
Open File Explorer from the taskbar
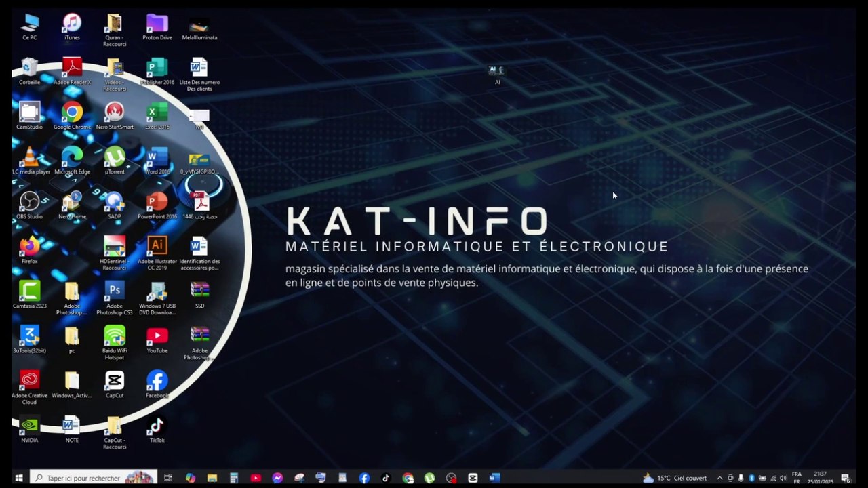[x=212, y=478]
